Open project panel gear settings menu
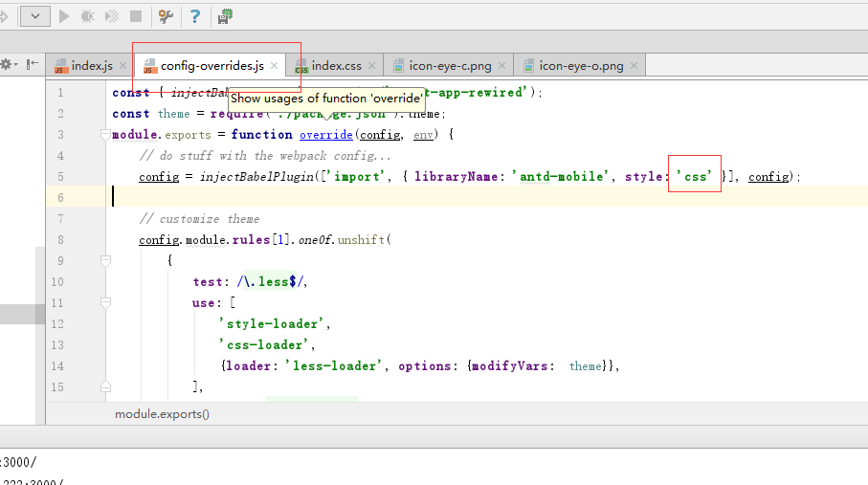This screenshot has height=485, width=868. tap(9, 64)
